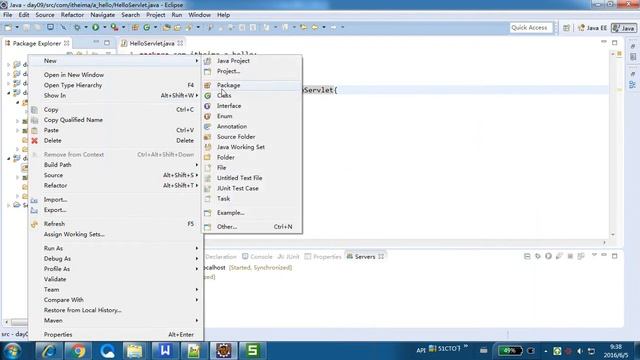Viewport: 640px width, 360px height.
Task: Open the Navigate menu in menu bar
Action: tap(102, 15)
